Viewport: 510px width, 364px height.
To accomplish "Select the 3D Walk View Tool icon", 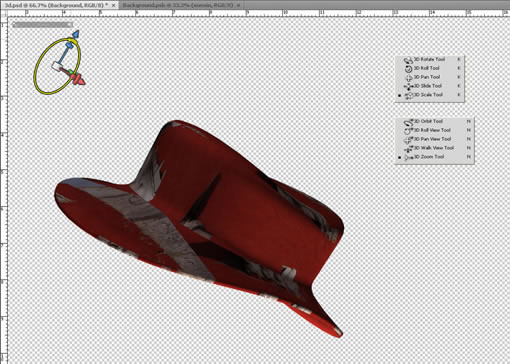I will [408, 149].
